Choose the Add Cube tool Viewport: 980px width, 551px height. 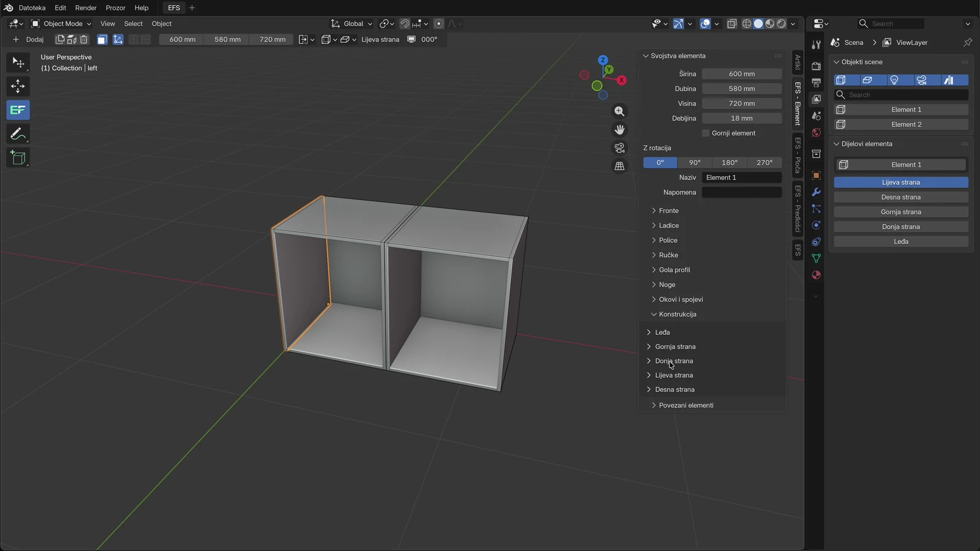click(18, 158)
